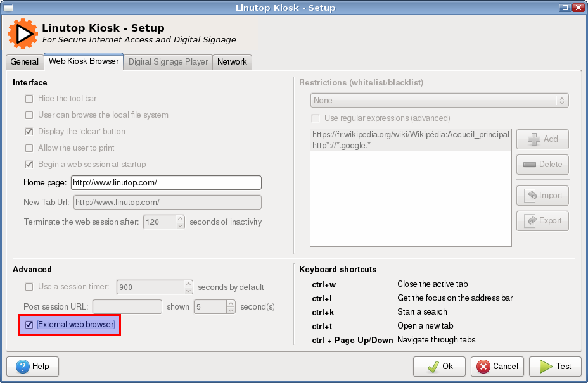
Task: Click the session timer field showing 900
Action: click(150, 287)
